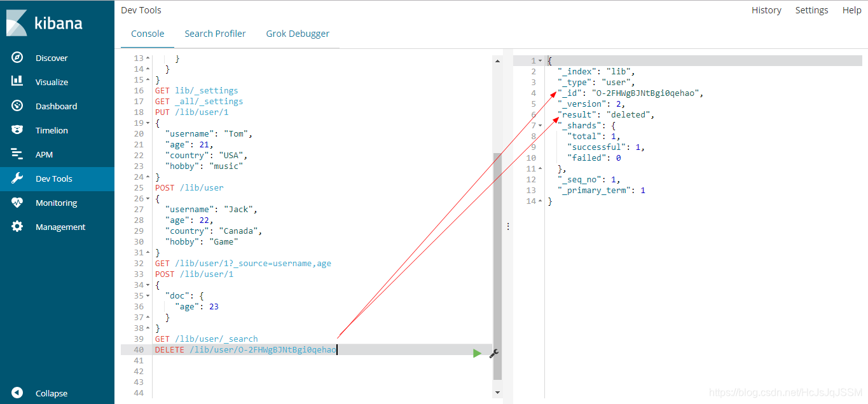868x404 pixels.
Task: Fold response at output line 14
Action: (x=541, y=201)
